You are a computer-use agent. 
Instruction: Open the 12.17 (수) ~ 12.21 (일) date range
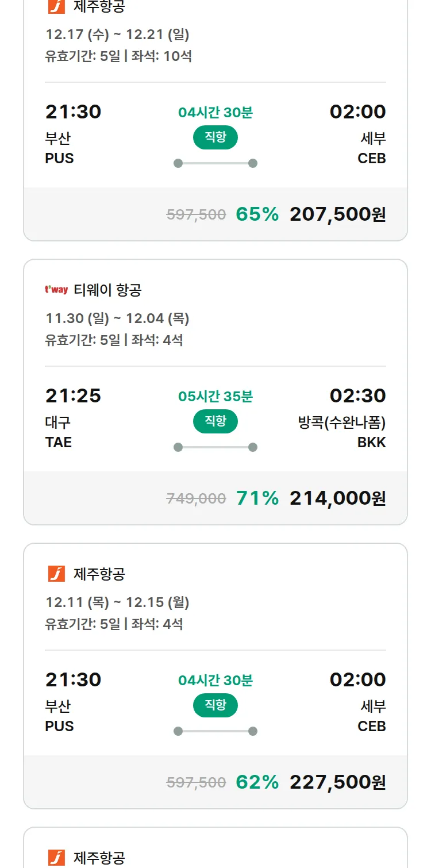(117, 34)
